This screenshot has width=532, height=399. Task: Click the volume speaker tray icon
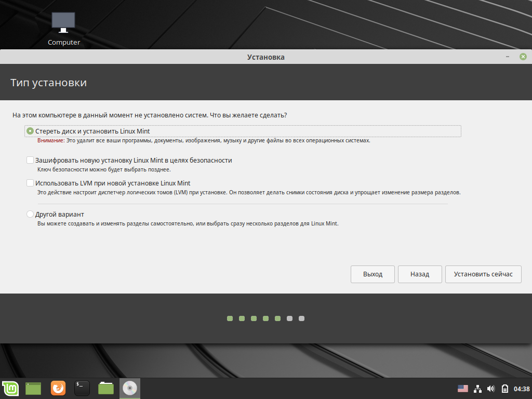491,389
